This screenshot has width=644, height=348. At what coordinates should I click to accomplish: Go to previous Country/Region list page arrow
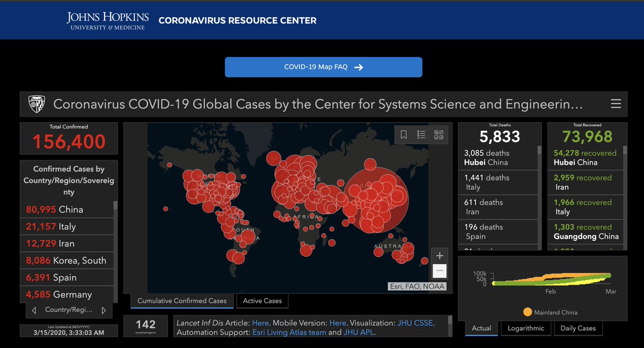coord(34,310)
